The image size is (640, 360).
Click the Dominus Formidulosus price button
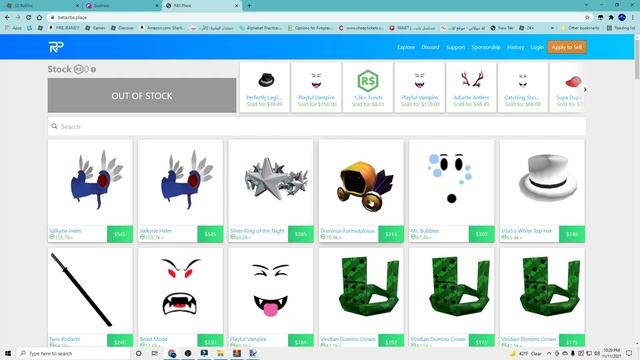[x=391, y=234]
